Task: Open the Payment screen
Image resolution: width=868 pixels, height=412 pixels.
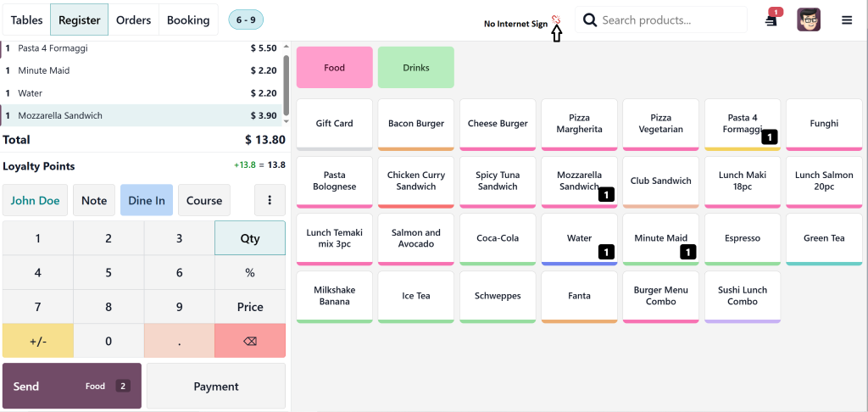Action: (x=216, y=386)
